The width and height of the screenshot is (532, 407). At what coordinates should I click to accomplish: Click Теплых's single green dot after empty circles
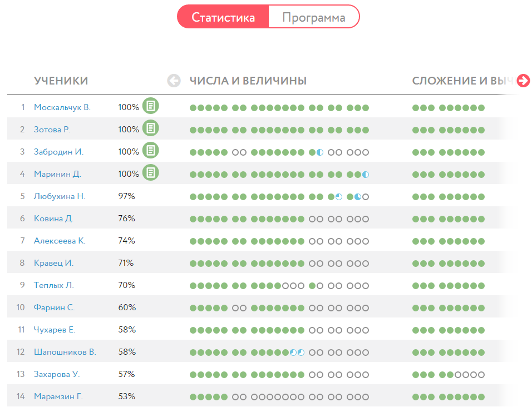(x=312, y=284)
